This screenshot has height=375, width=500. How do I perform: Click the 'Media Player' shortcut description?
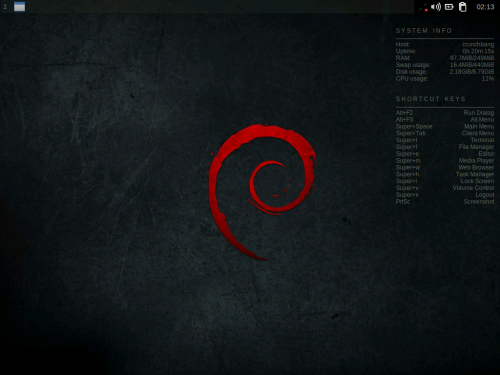pos(476,161)
